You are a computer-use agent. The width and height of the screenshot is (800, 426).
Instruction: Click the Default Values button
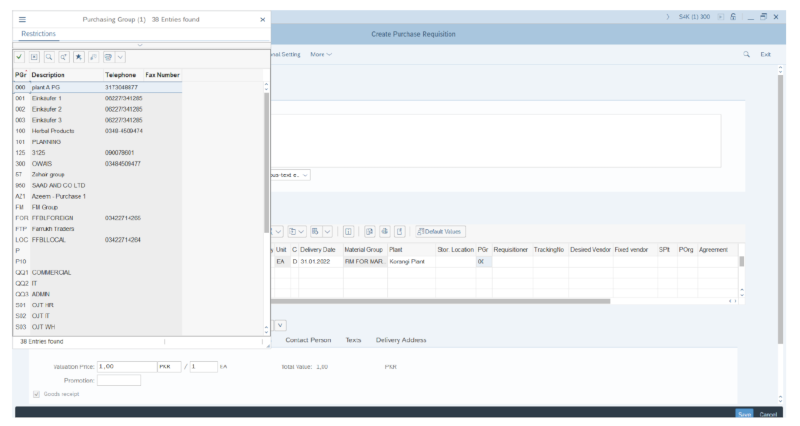pos(441,231)
